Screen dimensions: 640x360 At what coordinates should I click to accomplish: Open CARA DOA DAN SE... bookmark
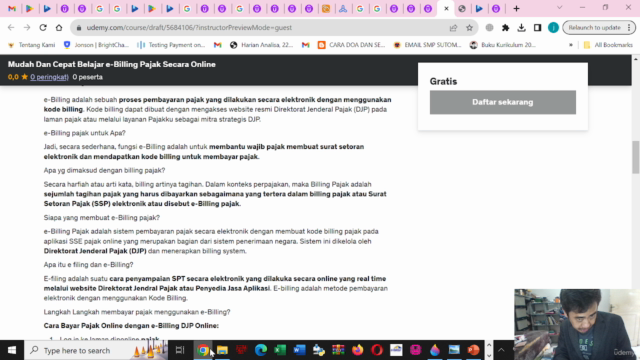pyautogui.click(x=351, y=45)
